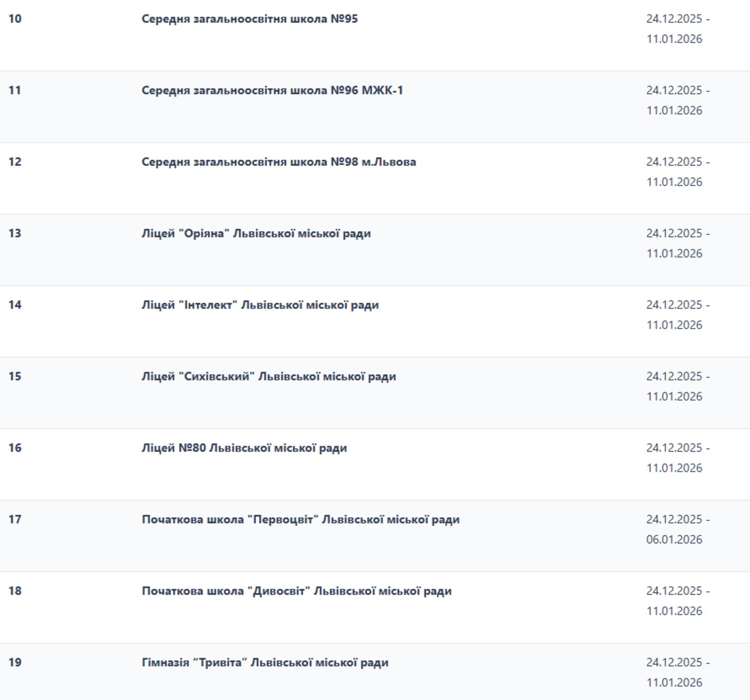This screenshot has width=750, height=700.
Task: Select the date cell for Ліцей "Інтелект"
Action: 677,314
